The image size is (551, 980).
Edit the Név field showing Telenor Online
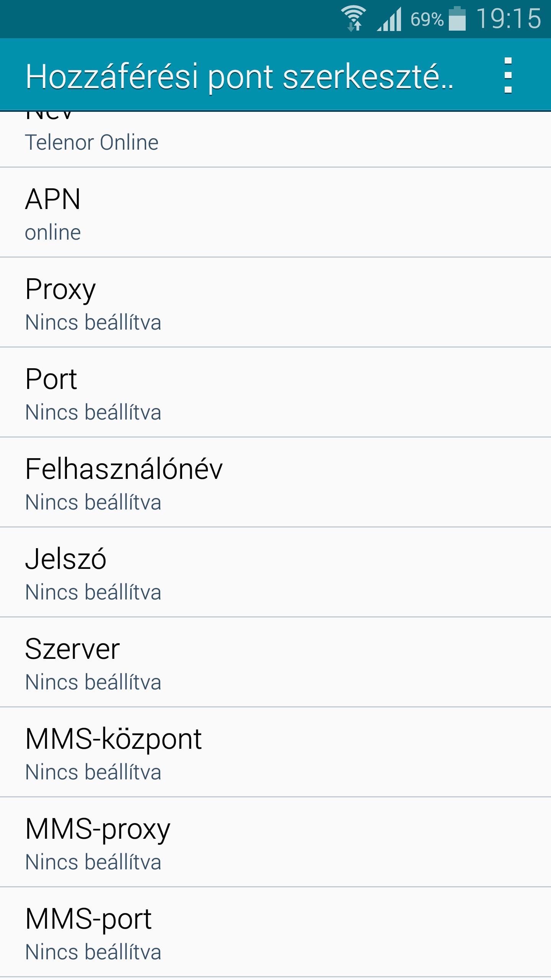[x=275, y=139]
